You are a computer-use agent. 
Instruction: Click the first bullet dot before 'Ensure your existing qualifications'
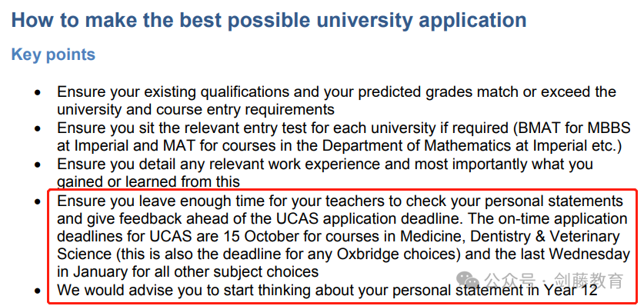pos(38,93)
